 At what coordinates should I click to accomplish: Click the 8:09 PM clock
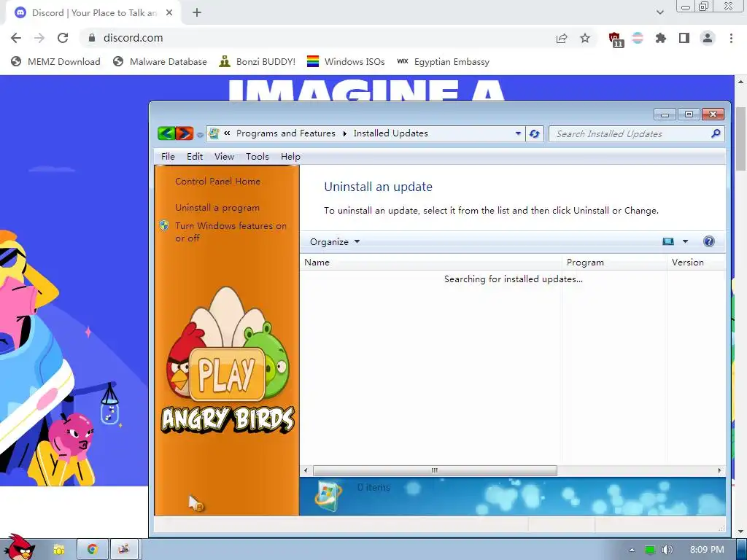click(x=706, y=550)
